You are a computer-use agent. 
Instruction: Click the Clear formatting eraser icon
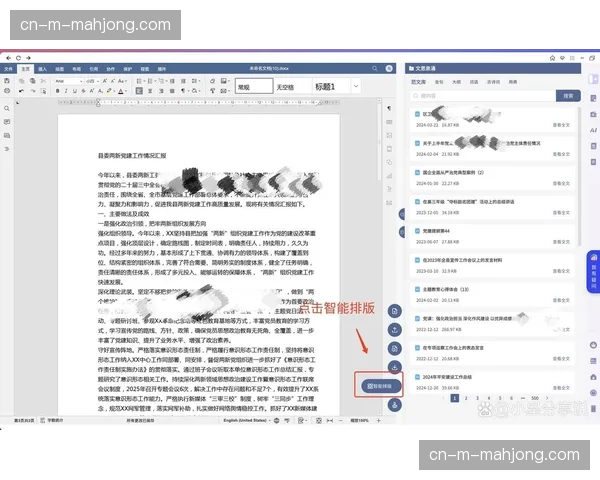pyautogui.click(x=212, y=81)
